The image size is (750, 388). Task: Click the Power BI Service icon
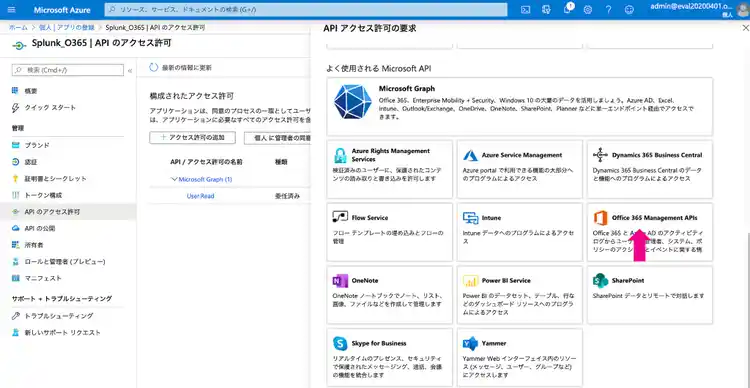tap(471, 281)
